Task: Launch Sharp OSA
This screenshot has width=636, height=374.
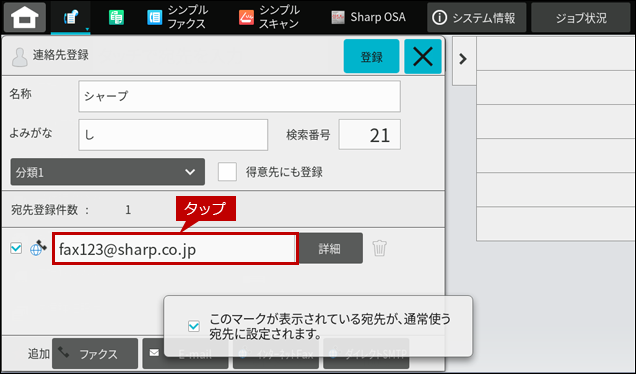Action: pos(368,17)
